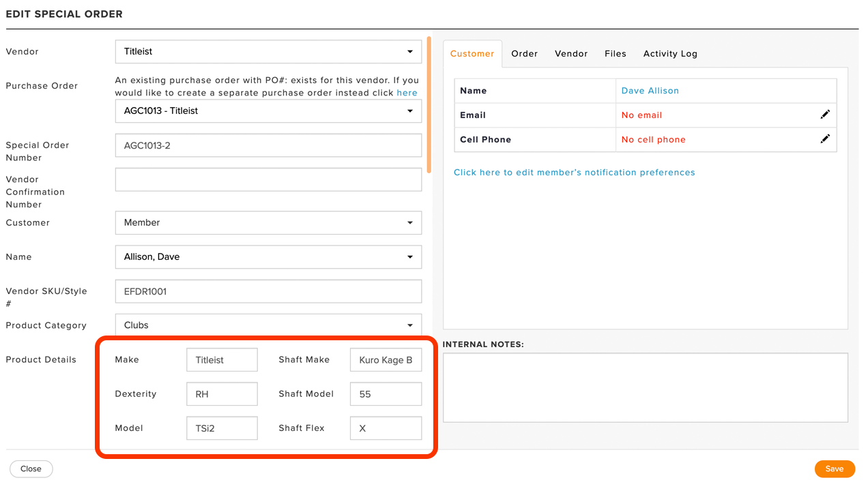Click the Model field showing TSi2
Viewport: 868px width, 491px height.
click(222, 428)
